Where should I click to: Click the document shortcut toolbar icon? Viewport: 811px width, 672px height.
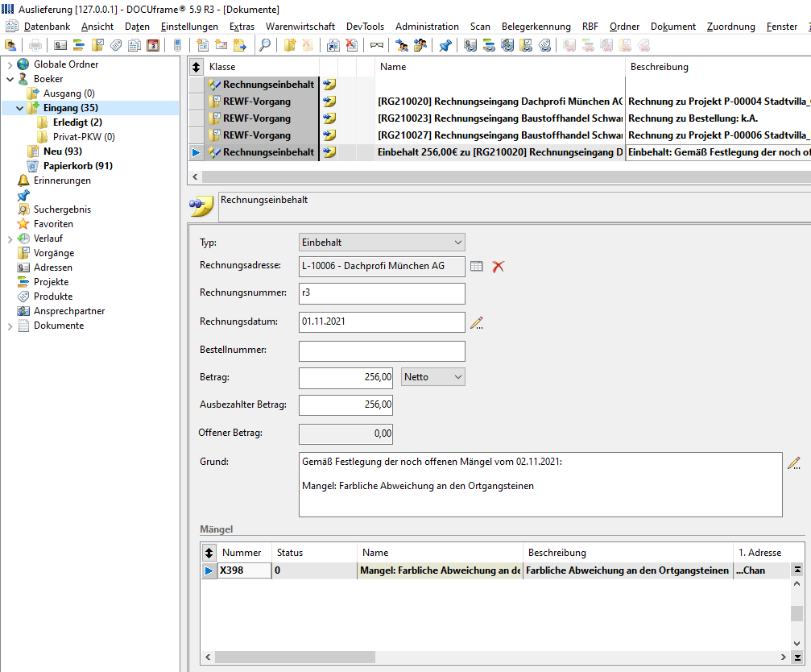click(333, 45)
